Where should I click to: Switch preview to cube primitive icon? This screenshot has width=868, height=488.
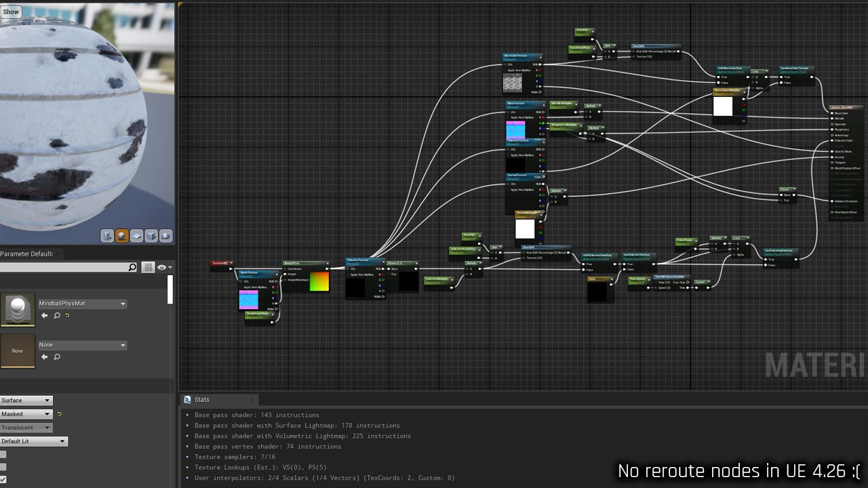click(151, 236)
